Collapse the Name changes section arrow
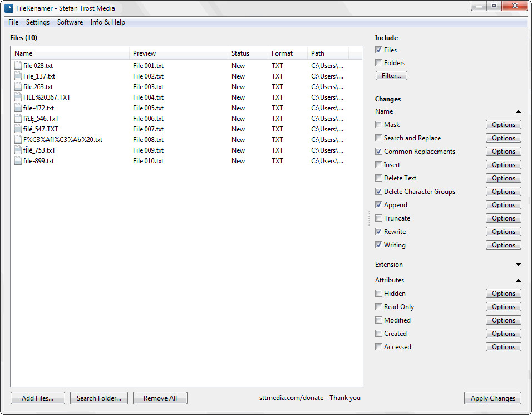Screen dimensions: 532x415 click(519, 111)
